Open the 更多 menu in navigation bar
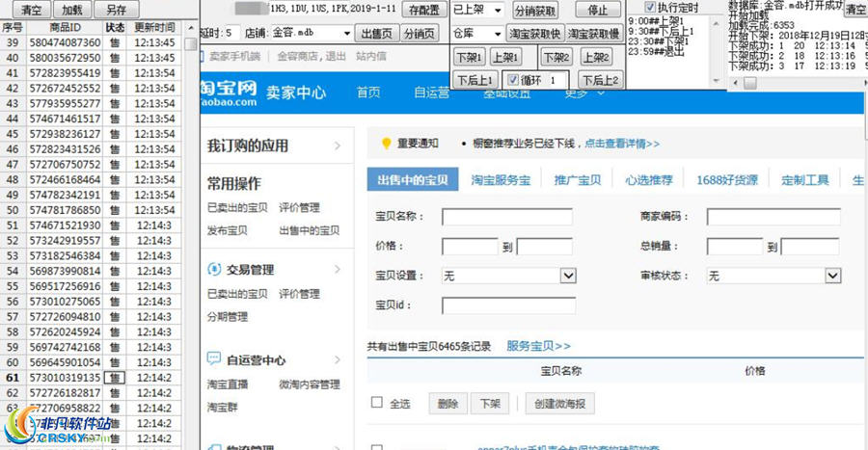The height and width of the screenshot is (450, 868). click(583, 93)
